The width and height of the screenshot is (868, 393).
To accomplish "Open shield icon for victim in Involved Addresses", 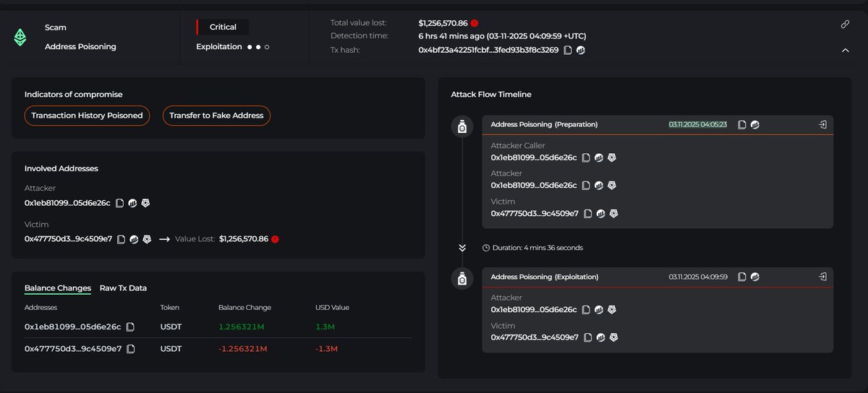I will coord(147,239).
